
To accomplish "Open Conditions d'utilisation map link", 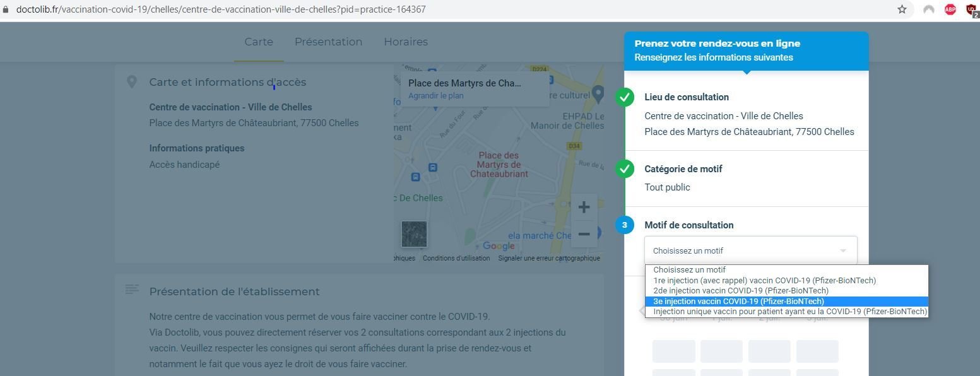I will click(456, 258).
